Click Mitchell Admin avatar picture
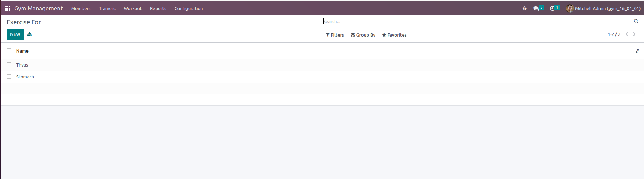The image size is (644, 179). (x=570, y=8)
